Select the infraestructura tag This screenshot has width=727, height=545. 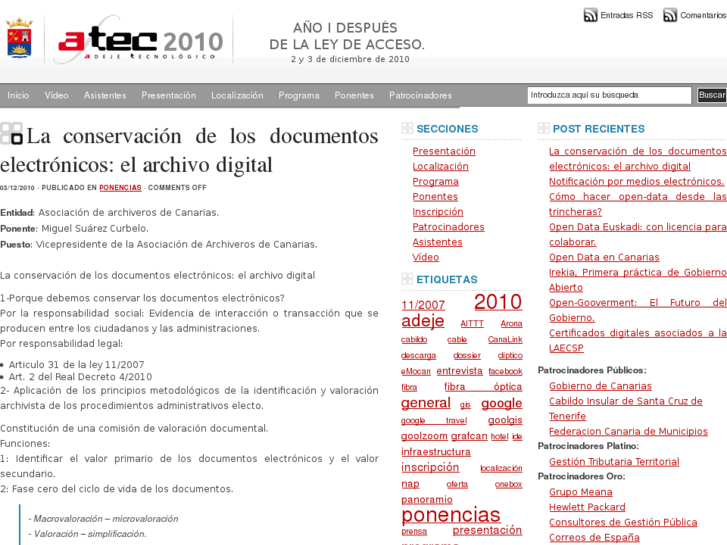436,452
